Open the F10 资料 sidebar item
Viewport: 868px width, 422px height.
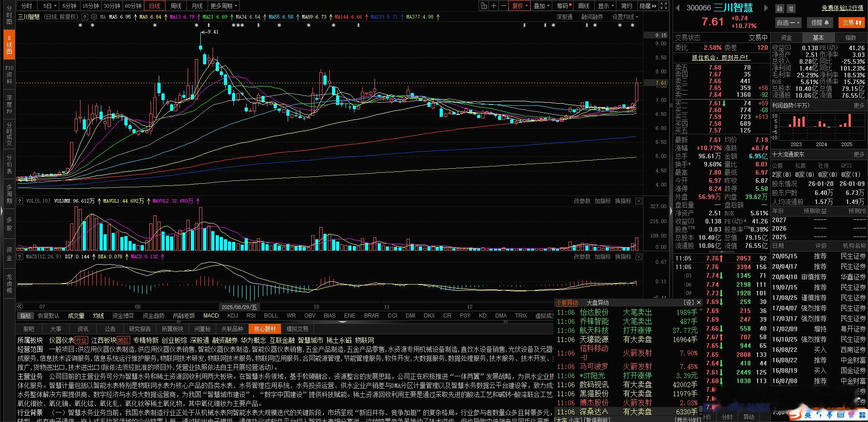pos(9,75)
